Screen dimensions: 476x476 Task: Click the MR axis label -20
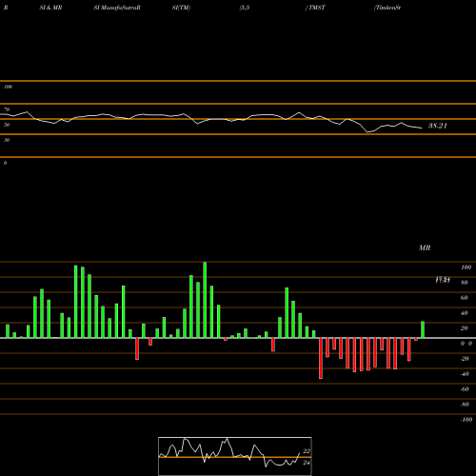465,359
